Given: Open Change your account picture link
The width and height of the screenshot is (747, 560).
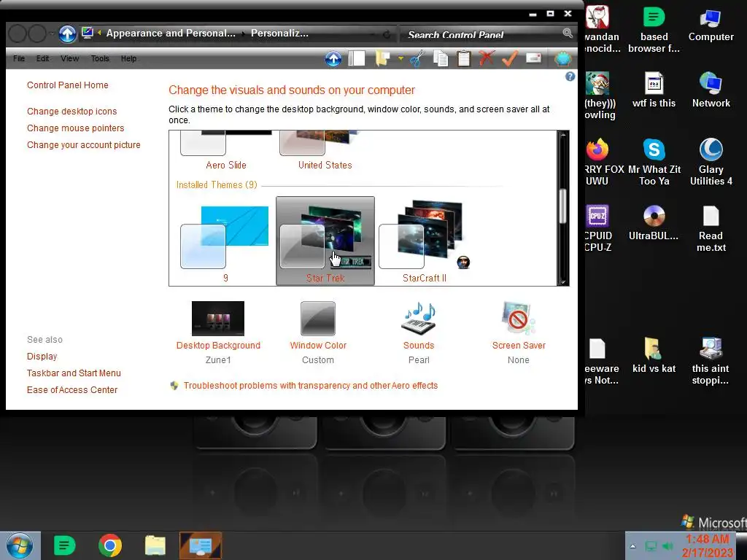Looking at the screenshot, I should click(x=84, y=145).
